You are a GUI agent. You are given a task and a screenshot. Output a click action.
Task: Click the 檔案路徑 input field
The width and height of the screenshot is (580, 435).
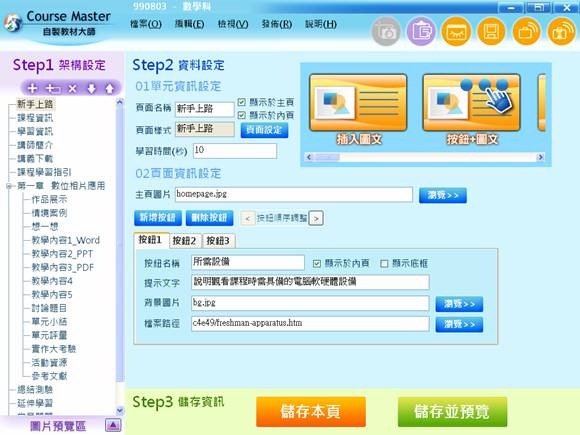(x=310, y=324)
